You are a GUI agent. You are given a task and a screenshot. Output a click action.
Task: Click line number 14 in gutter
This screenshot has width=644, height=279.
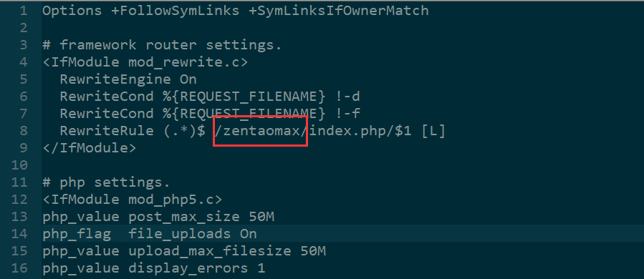click(x=19, y=234)
